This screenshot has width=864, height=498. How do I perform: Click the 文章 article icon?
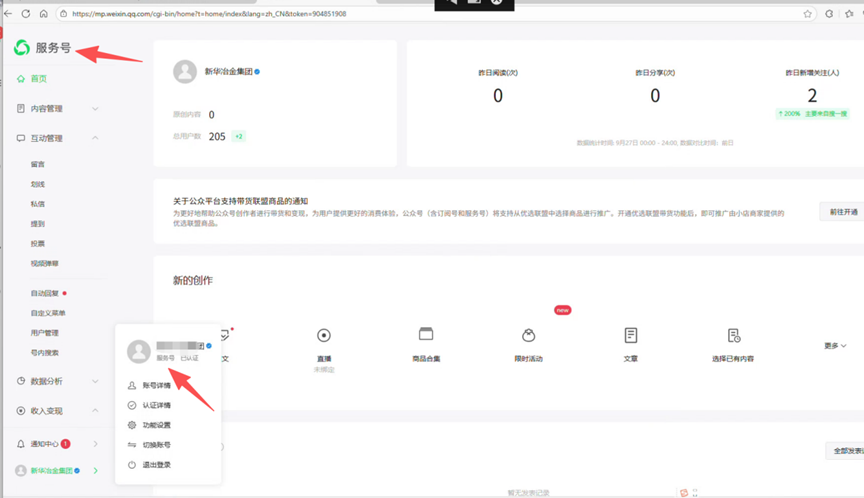pyautogui.click(x=631, y=335)
